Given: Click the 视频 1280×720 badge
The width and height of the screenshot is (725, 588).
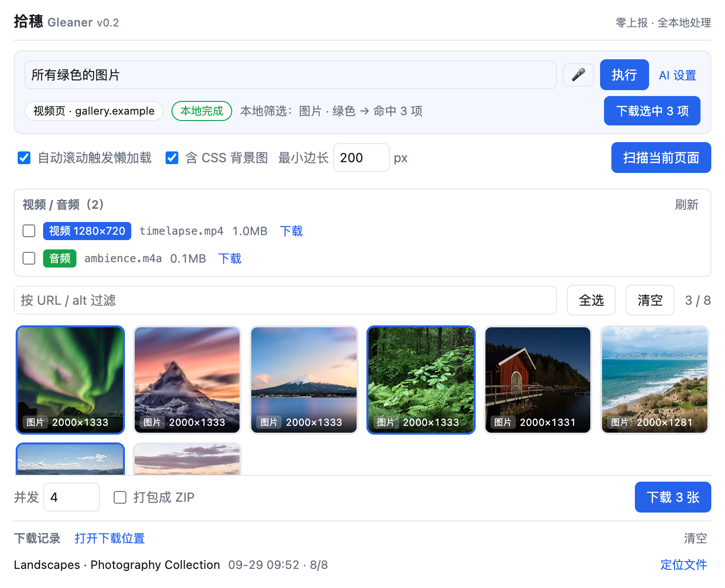Looking at the screenshot, I should 87,231.
